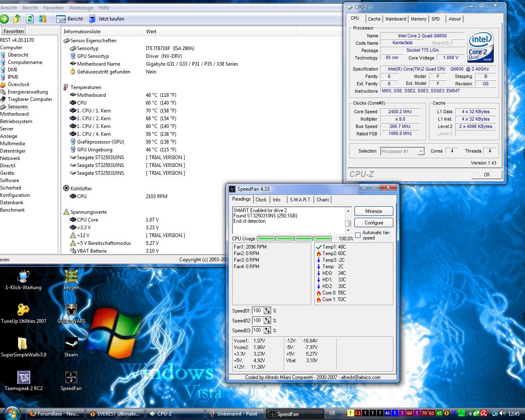Image resolution: width=525 pixels, height=420 pixels.
Task: Select the Teamspeak 2 RC2 desktop icon
Action: [x=23, y=381]
